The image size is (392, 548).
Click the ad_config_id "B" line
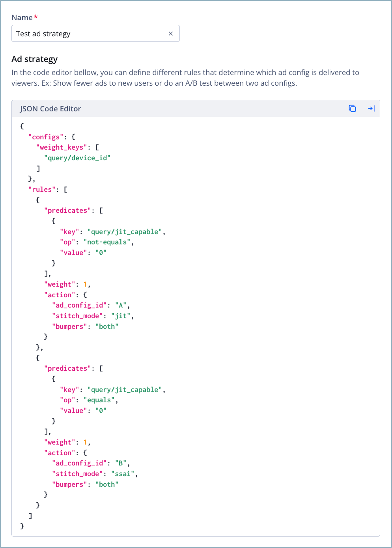point(91,464)
